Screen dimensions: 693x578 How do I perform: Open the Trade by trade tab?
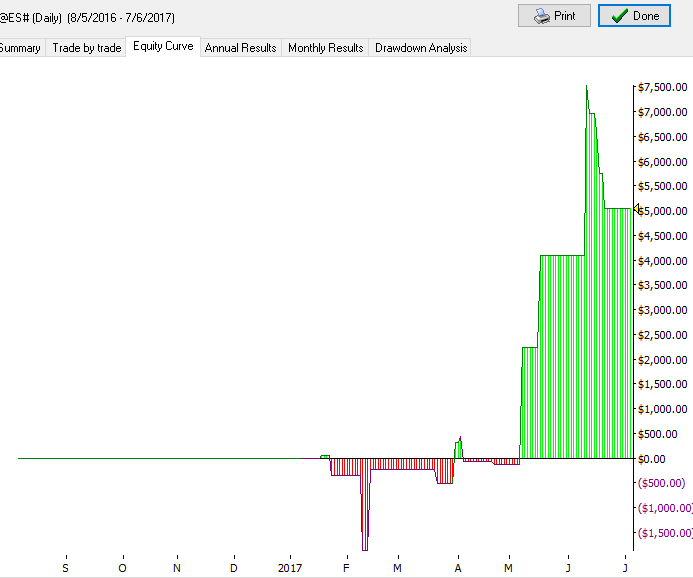(87, 48)
